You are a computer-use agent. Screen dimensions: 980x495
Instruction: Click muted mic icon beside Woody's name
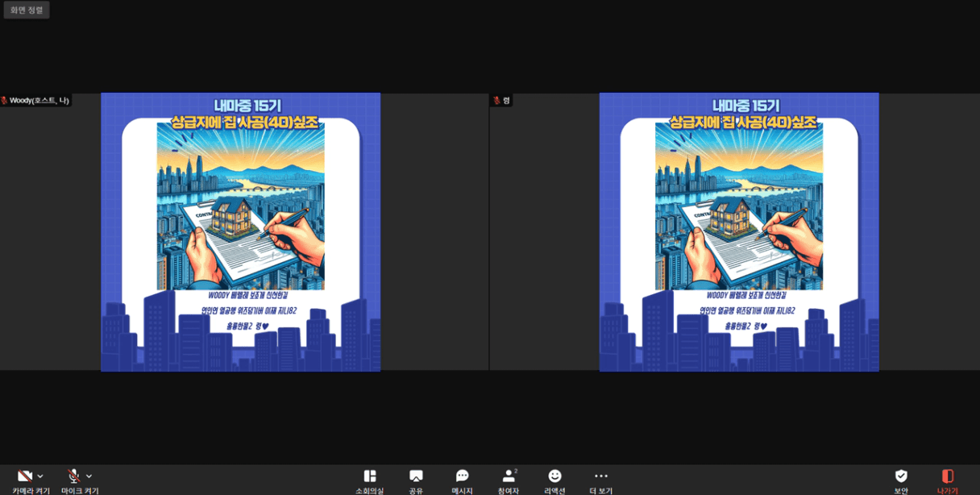tap(5, 101)
